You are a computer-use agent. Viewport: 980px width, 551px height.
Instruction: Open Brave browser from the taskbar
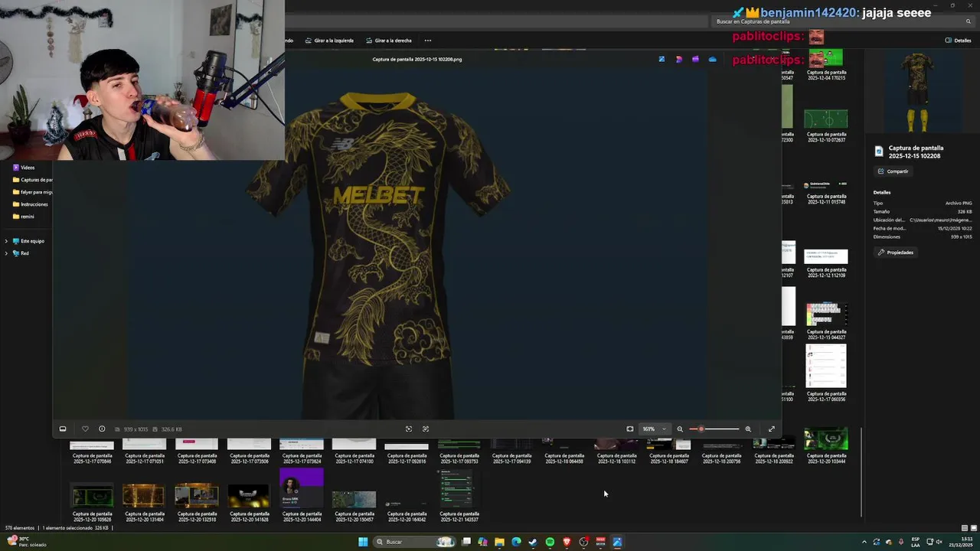point(567,542)
